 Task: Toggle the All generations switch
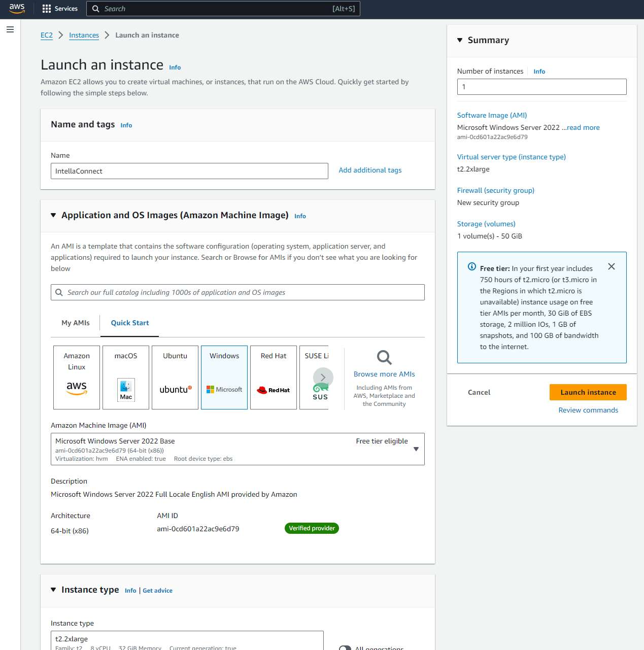(x=345, y=648)
